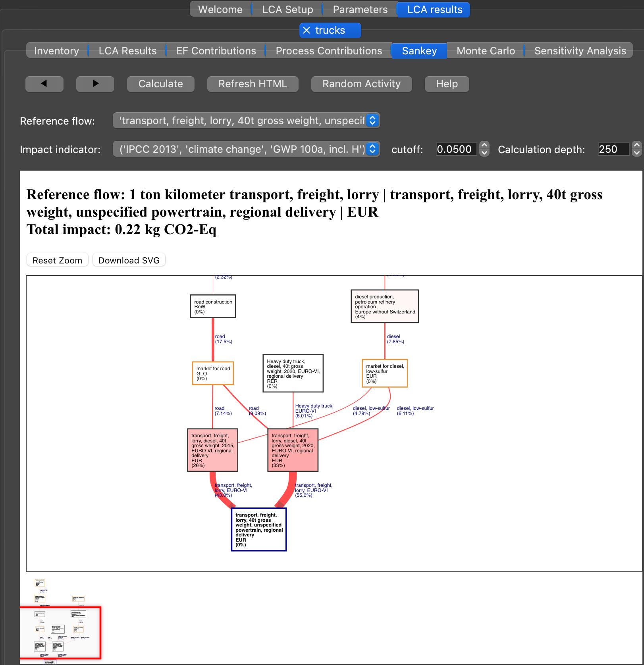The height and width of the screenshot is (665, 644).
Task: Download the Sankey diagram as SVG
Action: 129,260
